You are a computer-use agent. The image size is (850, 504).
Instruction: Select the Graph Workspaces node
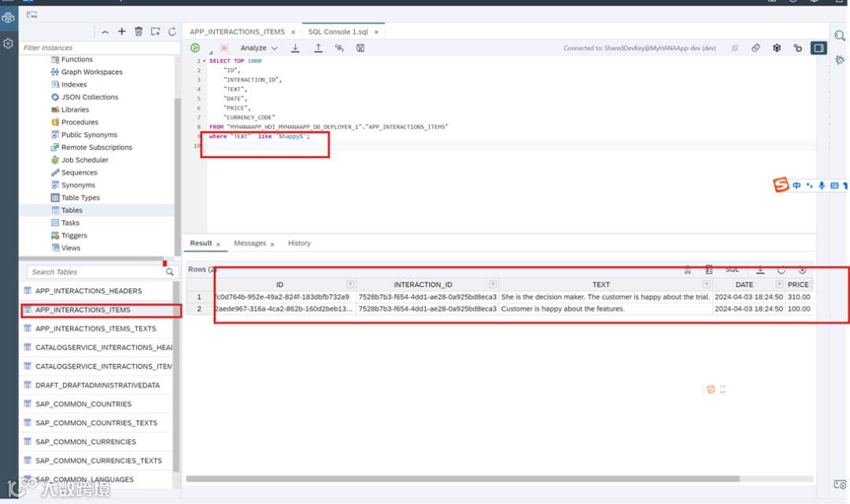click(x=91, y=72)
